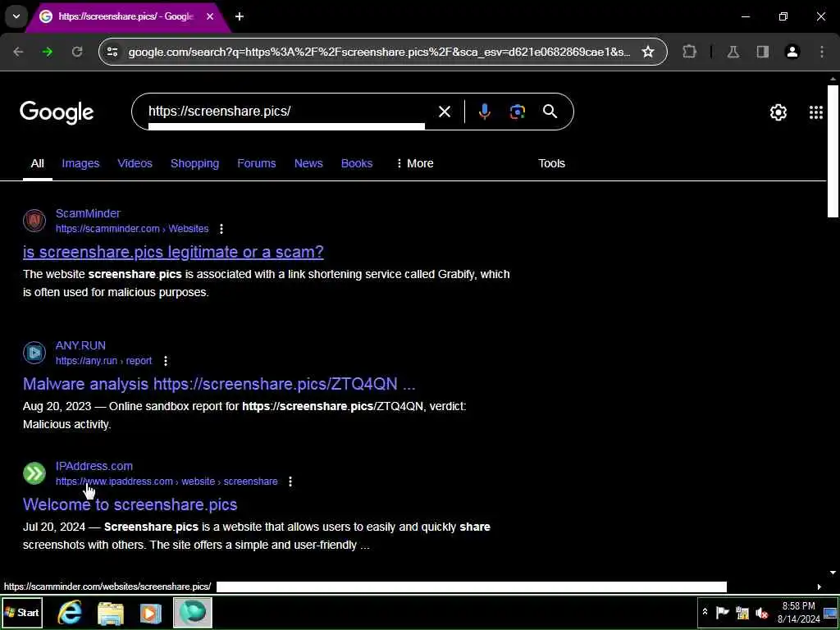Open the ANY.RUN site name link
This screenshot has width=840, height=630.
[80, 345]
